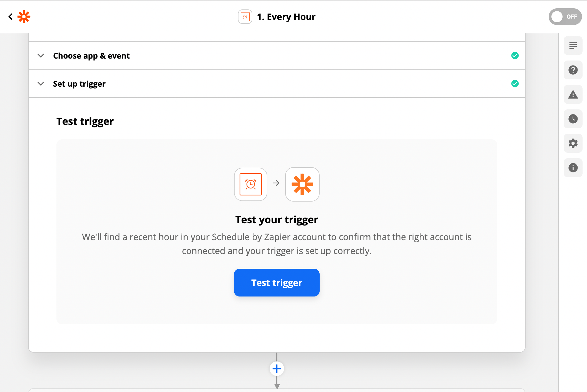Click the green checkmark on Set up trigger
The width and height of the screenshot is (587, 392).
[x=515, y=84]
